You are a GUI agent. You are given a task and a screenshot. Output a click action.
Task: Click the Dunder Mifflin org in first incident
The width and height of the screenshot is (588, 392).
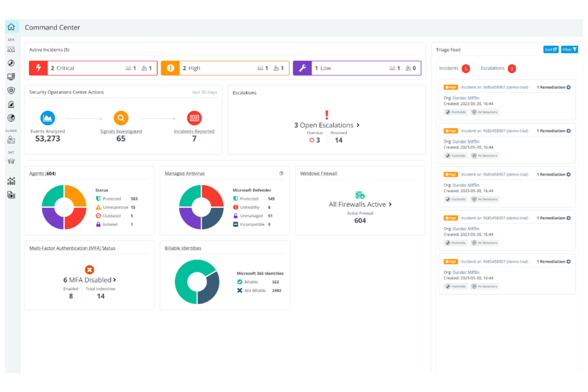(466, 98)
